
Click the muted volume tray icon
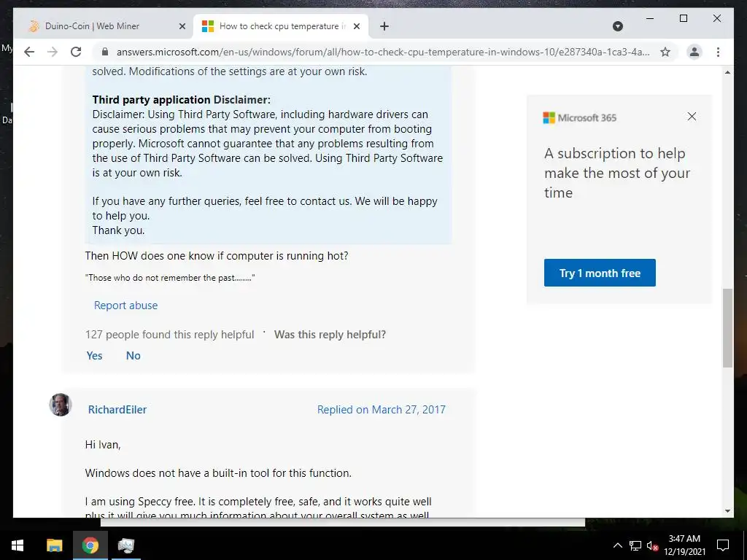(652, 545)
